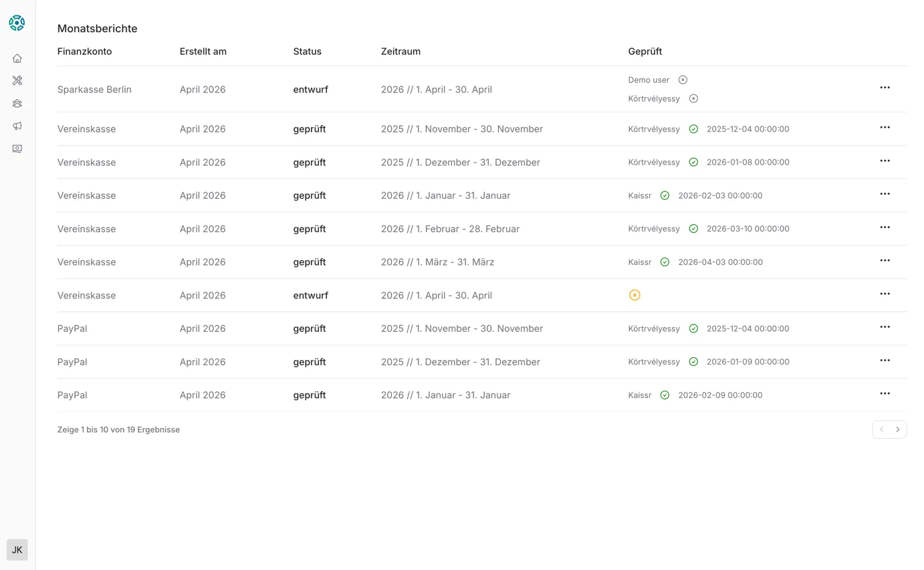Open the megaphone announcements icon
The image size is (924, 570).
pyautogui.click(x=17, y=126)
